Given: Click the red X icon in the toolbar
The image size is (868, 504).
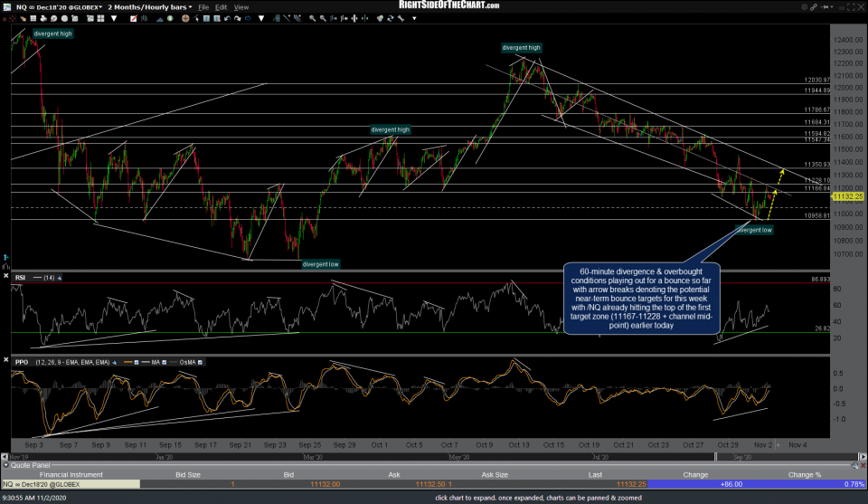Looking at the screenshot, I should (5, 18).
